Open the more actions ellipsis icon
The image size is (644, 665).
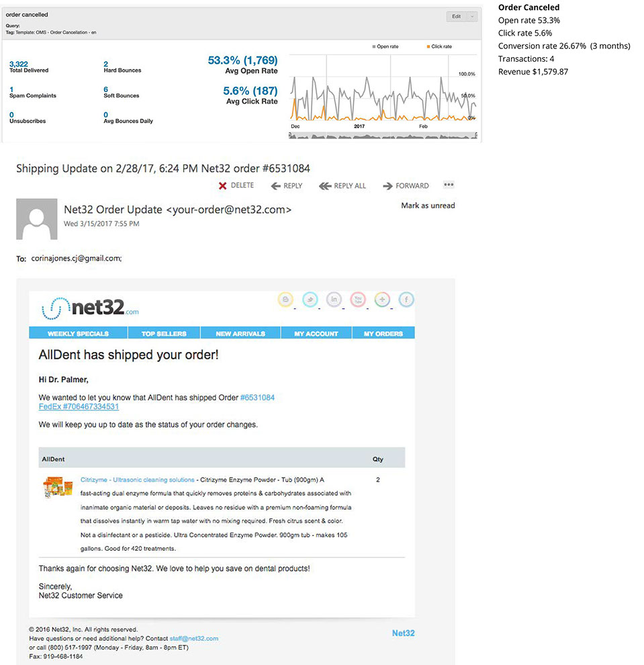point(449,185)
